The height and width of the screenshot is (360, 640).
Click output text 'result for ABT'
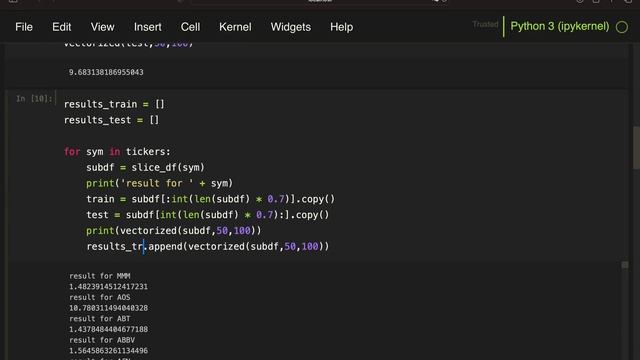[100, 318]
